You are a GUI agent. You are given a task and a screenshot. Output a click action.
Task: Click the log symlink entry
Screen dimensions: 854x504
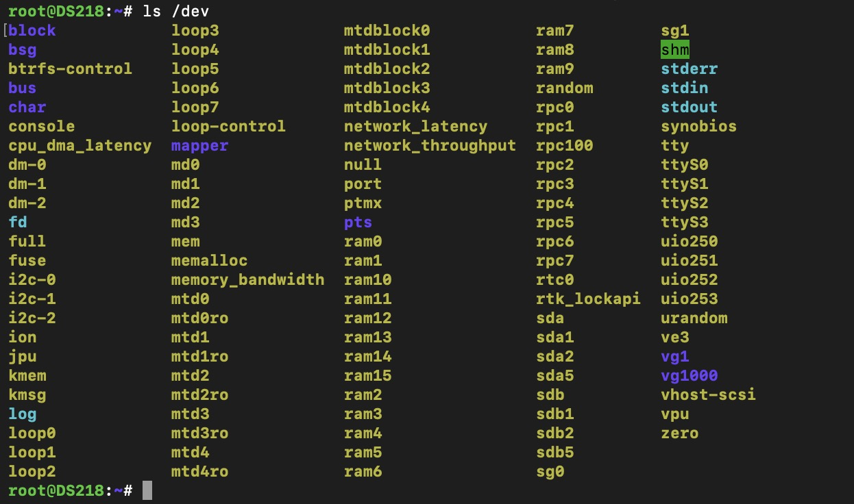[x=23, y=414]
